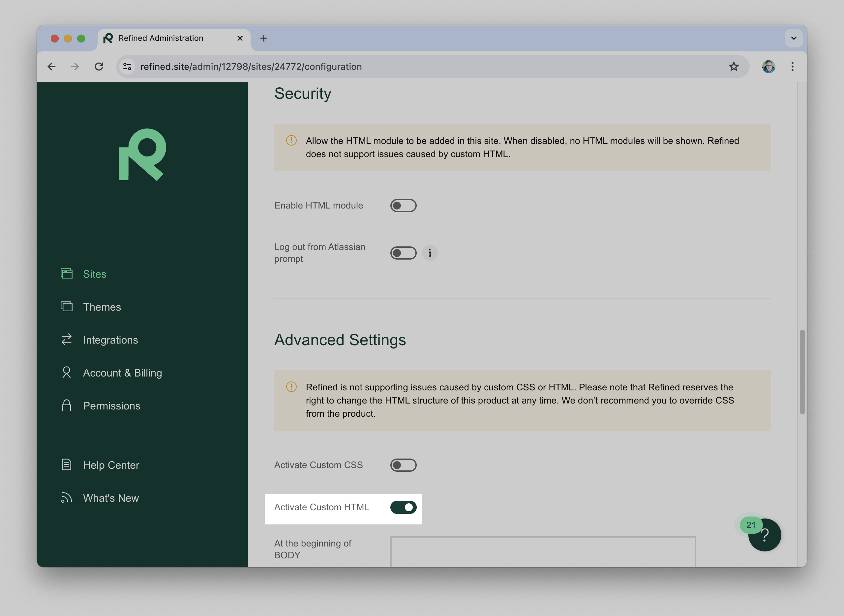Turn on Activate Custom CSS
This screenshot has width=844, height=616.
point(403,465)
